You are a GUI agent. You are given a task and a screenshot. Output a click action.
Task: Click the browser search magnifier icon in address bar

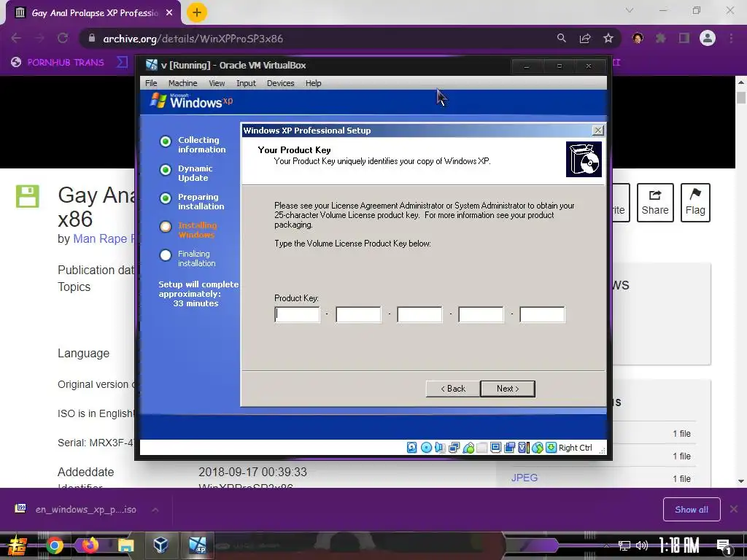(x=562, y=38)
